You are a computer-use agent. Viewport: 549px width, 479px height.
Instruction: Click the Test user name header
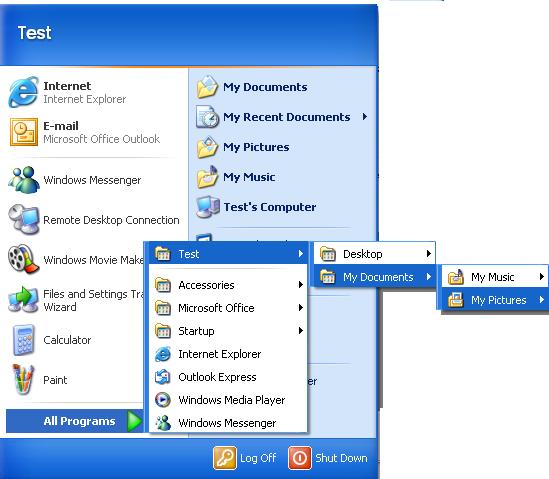[34, 33]
